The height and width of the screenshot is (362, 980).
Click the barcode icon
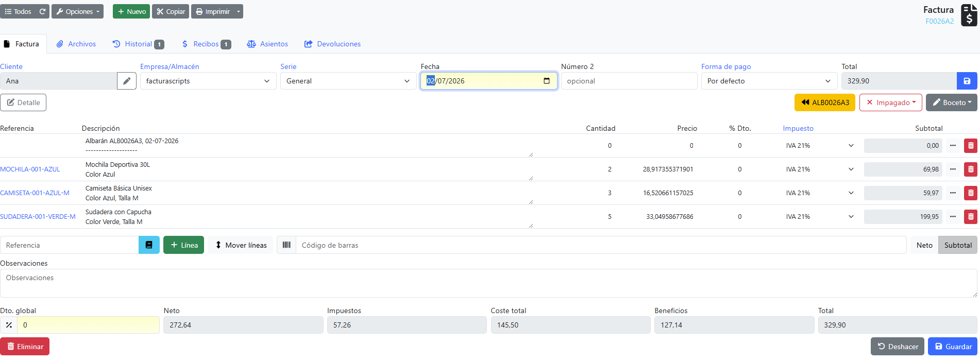click(286, 245)
